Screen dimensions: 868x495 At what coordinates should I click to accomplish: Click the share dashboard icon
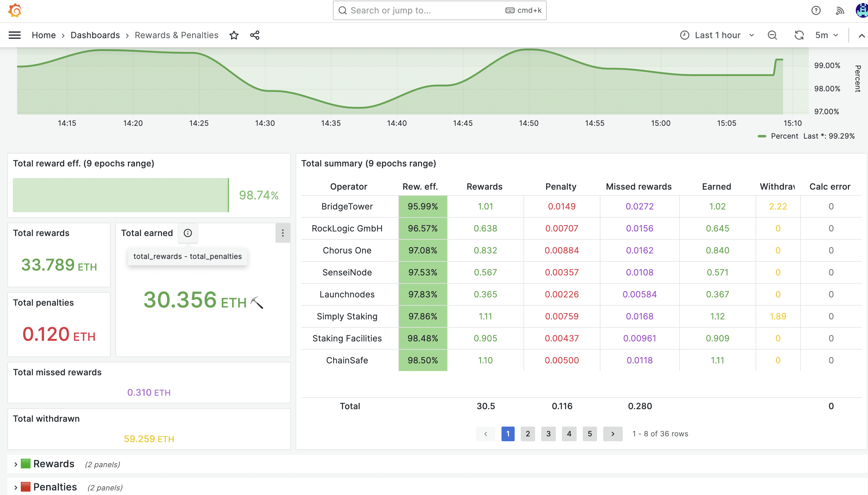coord(255,35)
